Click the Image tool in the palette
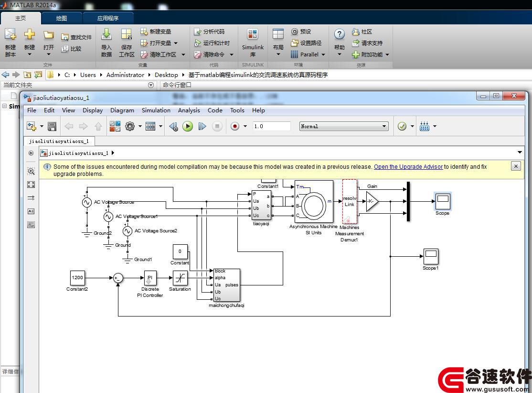532x393 pixels. point(31,225)
